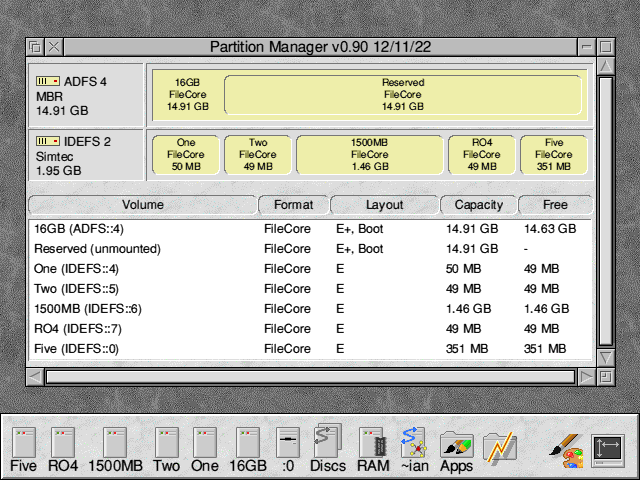Open the 1500MB drive icon on iconbar
This screenshot has height=480, width=640.
coord(115,449)
